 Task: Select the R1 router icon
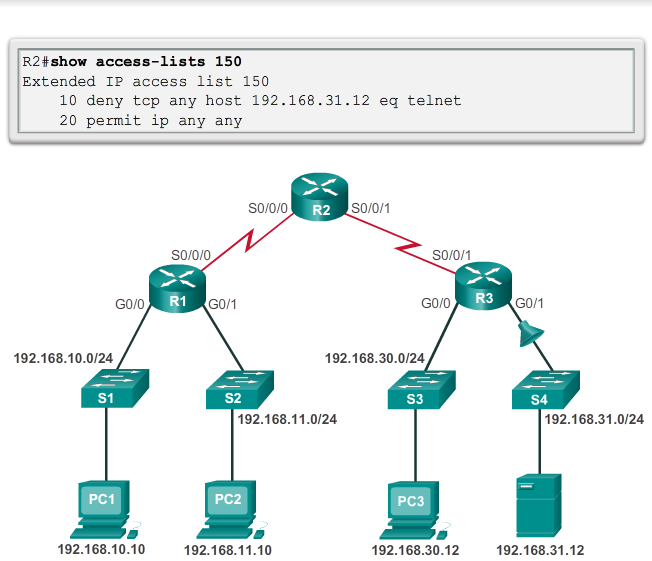click(179, 289)
